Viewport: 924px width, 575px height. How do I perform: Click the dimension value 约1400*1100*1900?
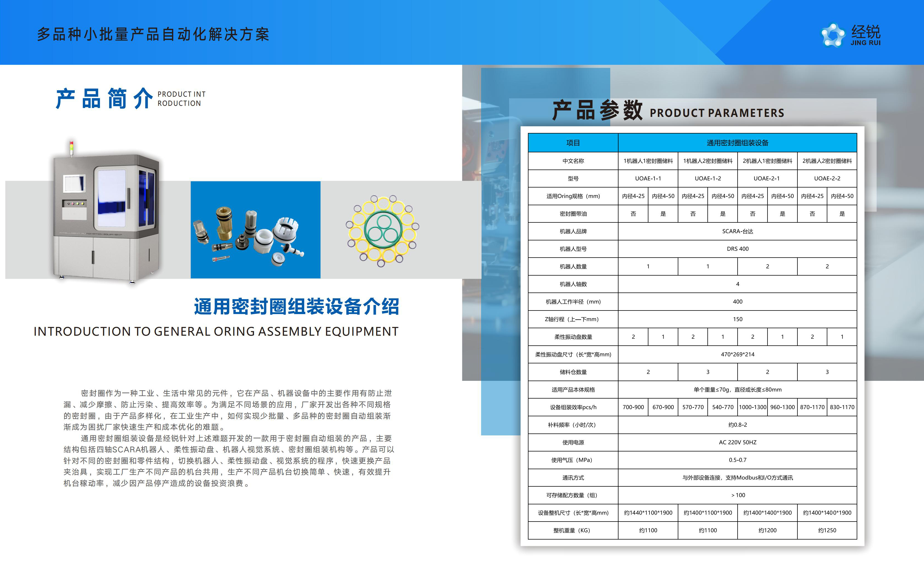pos(708,513)
